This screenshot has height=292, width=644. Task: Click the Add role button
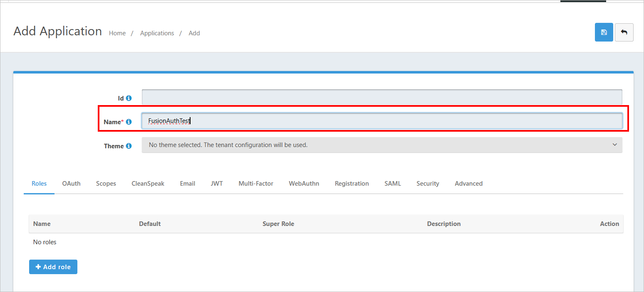[x=53, y=267]
